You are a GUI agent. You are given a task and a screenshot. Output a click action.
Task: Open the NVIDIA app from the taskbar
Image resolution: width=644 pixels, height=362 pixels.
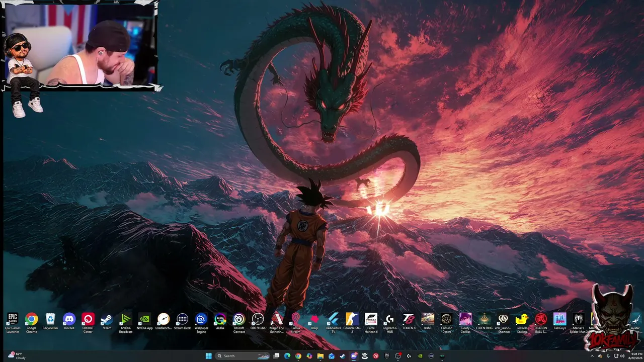tap(420, 356)
